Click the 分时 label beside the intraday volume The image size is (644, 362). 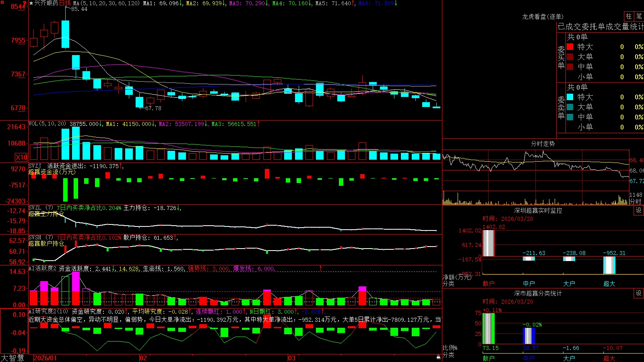coord(636,201)
